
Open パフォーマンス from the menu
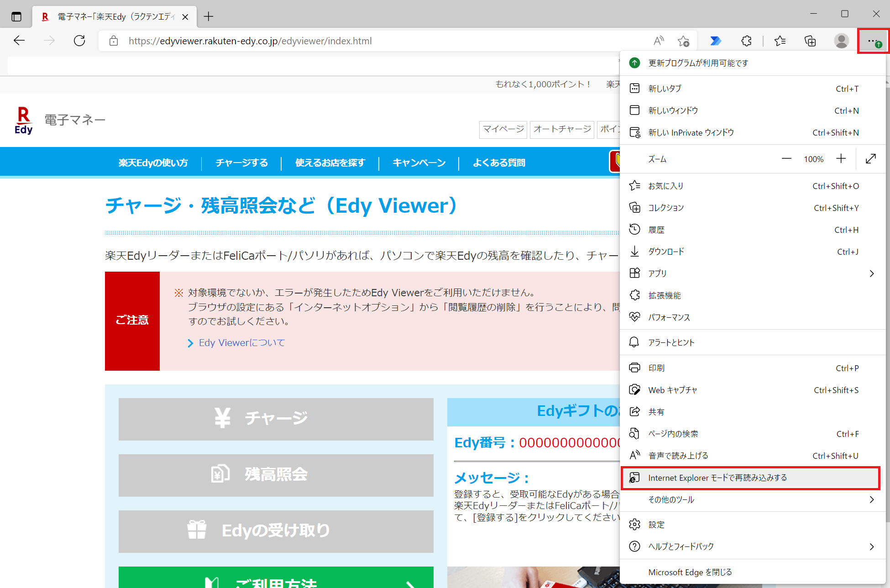coord(753,317)
